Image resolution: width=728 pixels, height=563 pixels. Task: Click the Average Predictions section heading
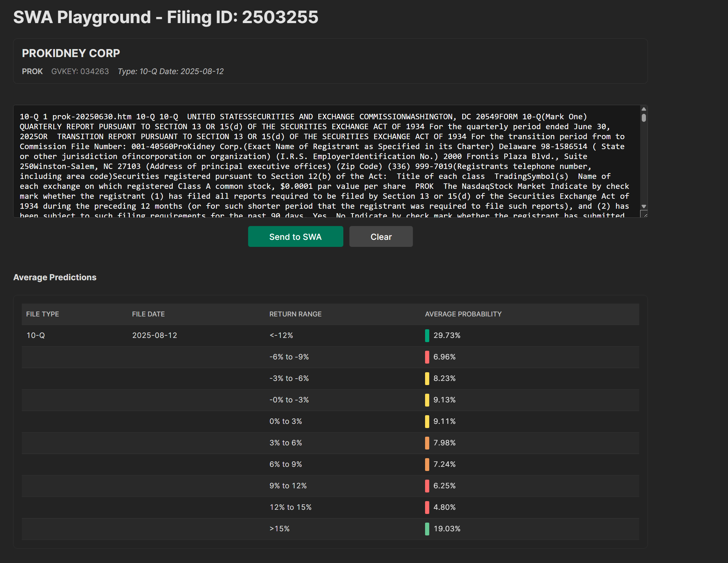coord(55,277)
